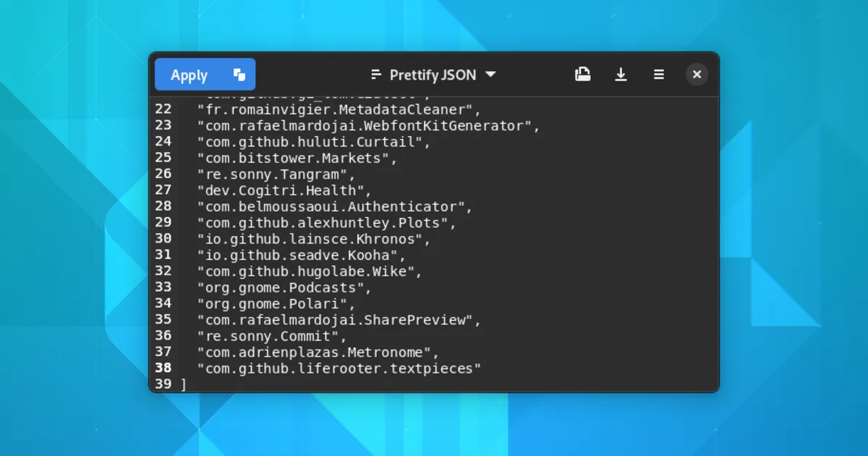Place cursor on "com.belmoussaoui.Authenticator" line
Image resolution: width=868 pixels, height=456 pixels.
334,207
